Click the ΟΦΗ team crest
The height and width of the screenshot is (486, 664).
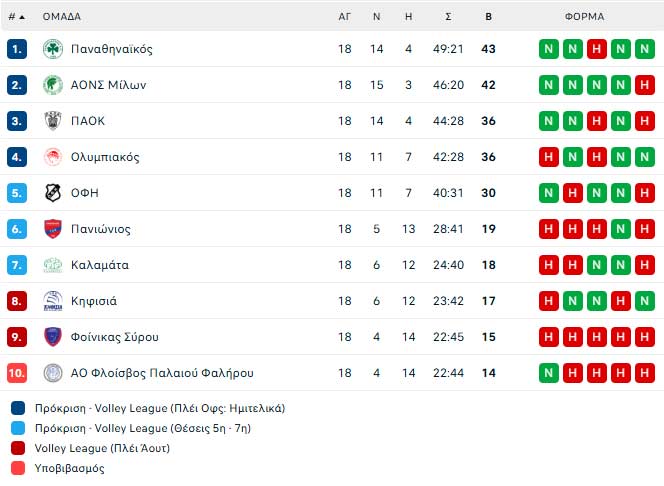pos(53,193)
